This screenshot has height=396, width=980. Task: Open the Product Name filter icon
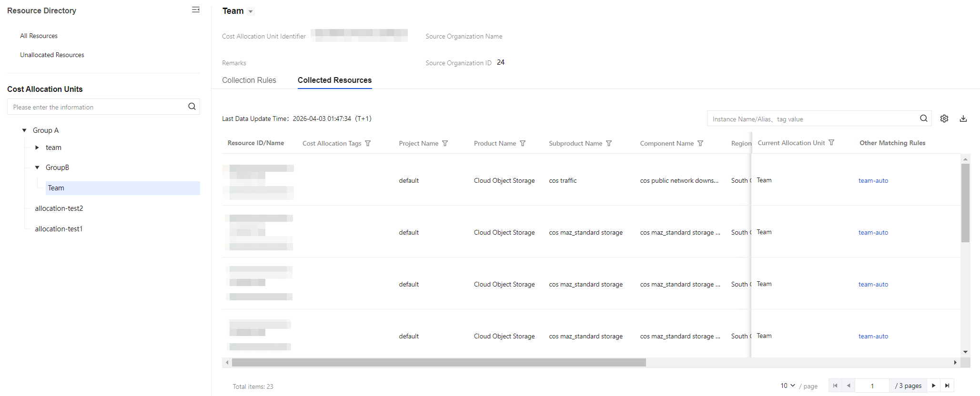click(x=523, y=143)
